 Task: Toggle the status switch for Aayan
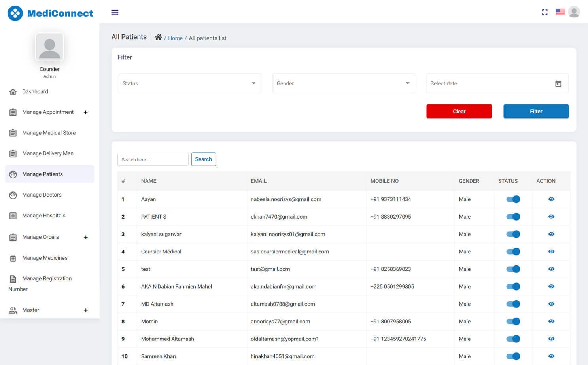tap(513, 199)
